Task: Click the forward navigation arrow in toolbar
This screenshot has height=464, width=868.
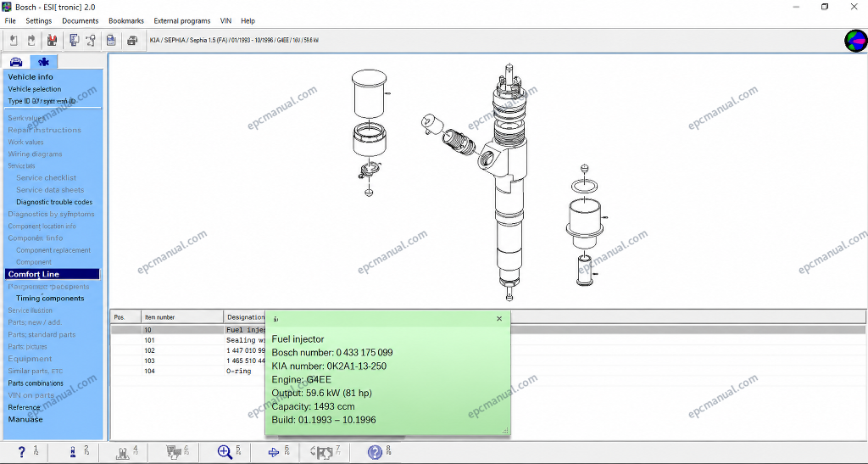Action: [31, 41]
